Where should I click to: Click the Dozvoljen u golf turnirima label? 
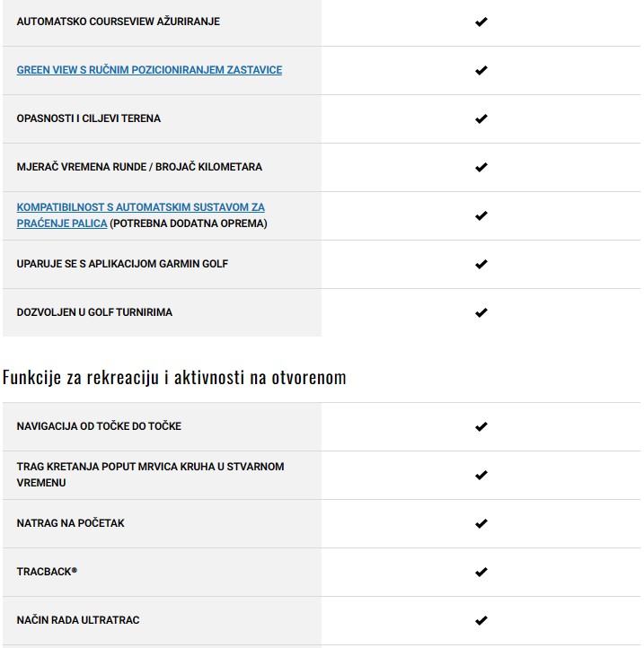(94, 312)
